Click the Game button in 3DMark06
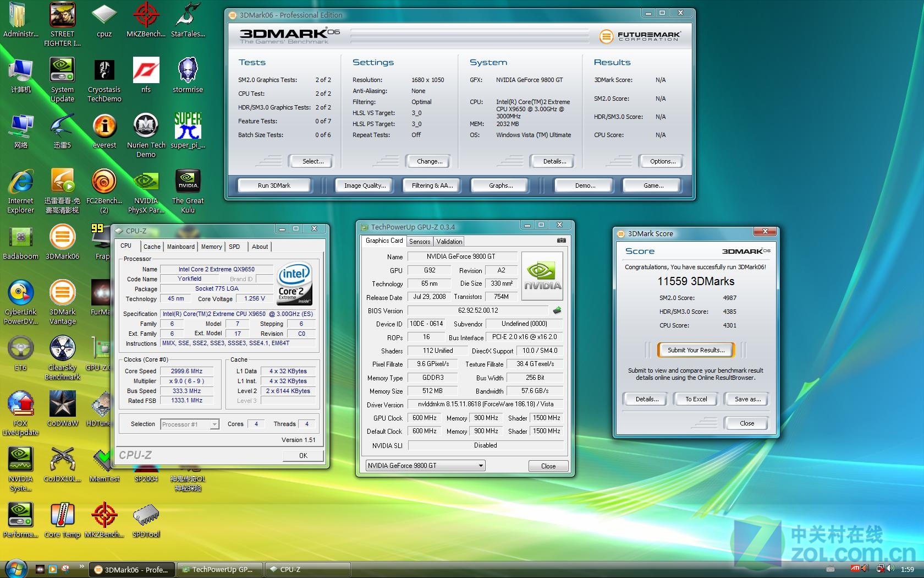This screenshot has width=924, height=578. point(653,186)
